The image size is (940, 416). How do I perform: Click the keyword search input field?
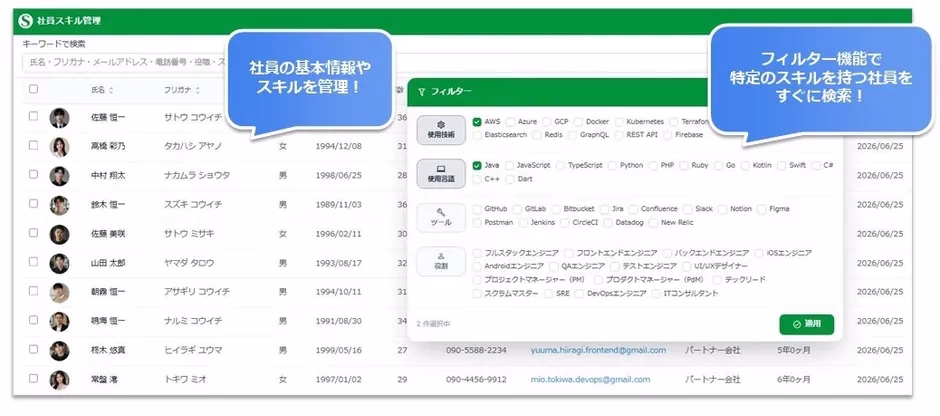coord(366,62)
